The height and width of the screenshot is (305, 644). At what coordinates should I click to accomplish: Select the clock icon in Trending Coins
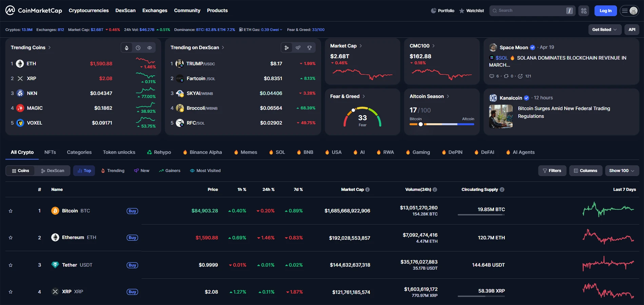click(x=138, y=48)
